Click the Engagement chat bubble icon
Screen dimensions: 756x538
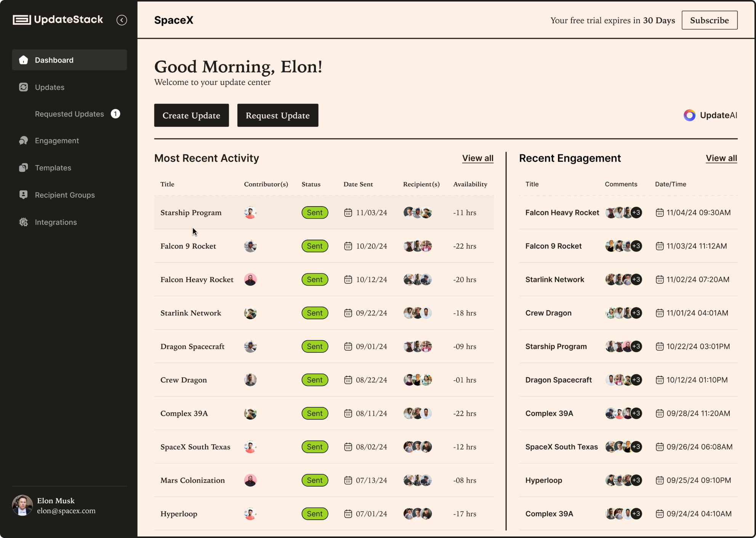[x=24, y=141]
